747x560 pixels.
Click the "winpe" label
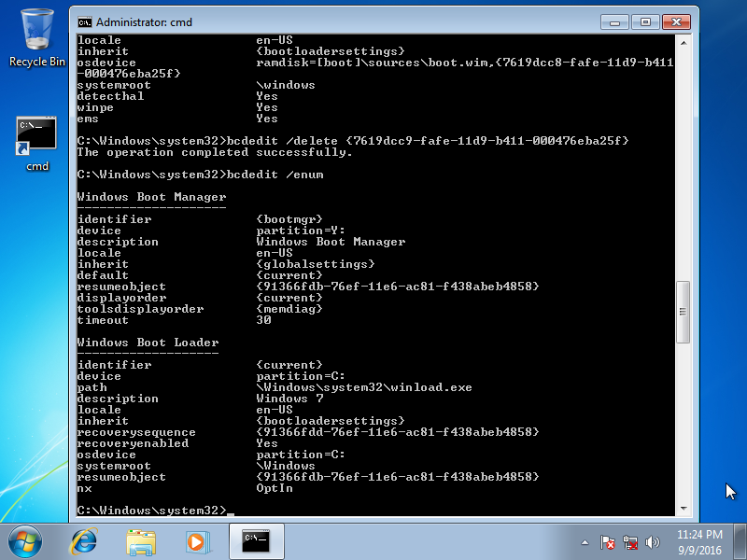pos(96,107)
